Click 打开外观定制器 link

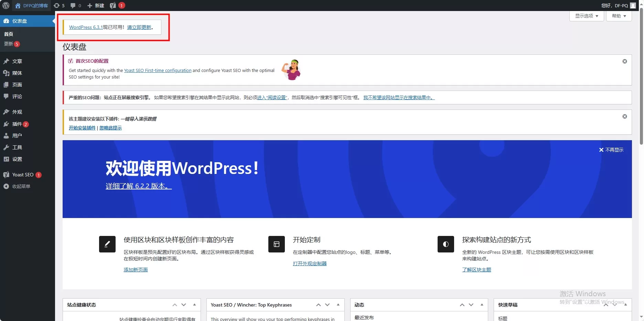pos(310,263)
